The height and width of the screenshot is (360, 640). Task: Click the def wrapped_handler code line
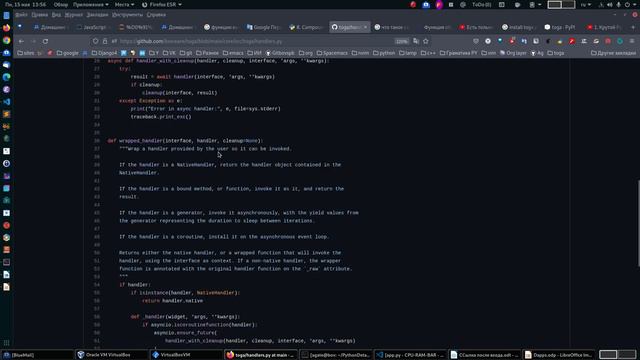point(185,141)
